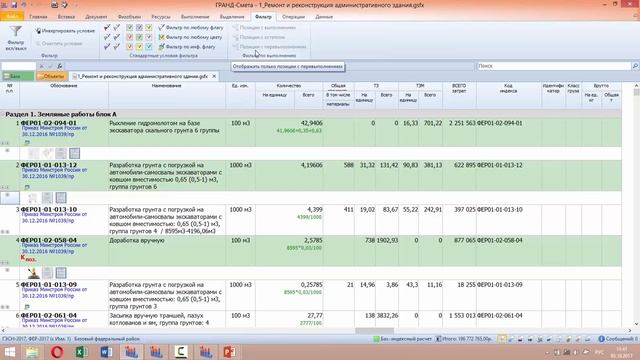Expand the sub-row under ФЕР01-02-094-01
Viewport: 640px width, 360px height.
(x=7, y=151)
